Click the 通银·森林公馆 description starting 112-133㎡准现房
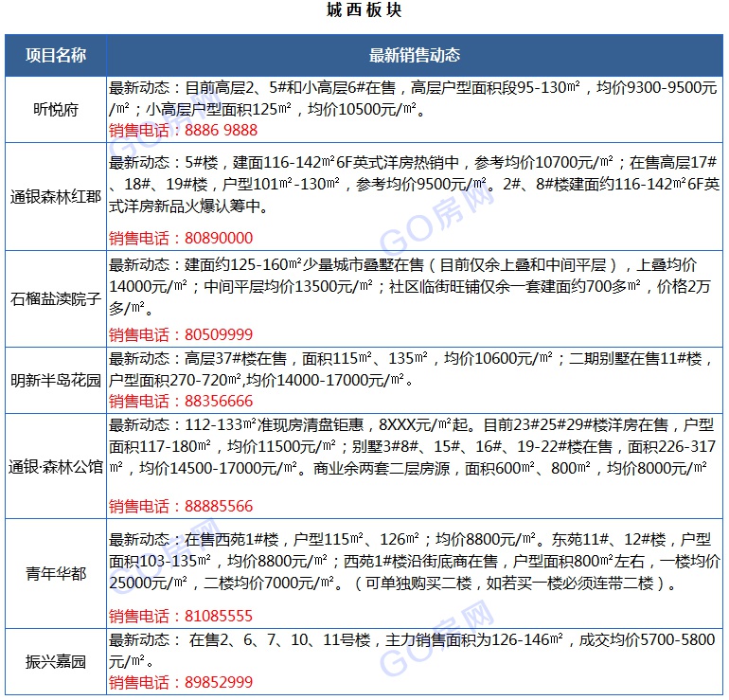729x700 pixels. [x=413, y=446]
